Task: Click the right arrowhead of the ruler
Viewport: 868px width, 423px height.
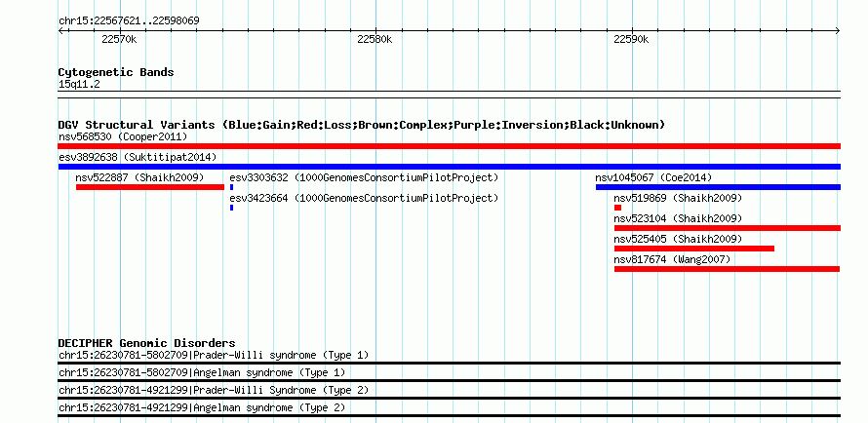Action: 838,31
